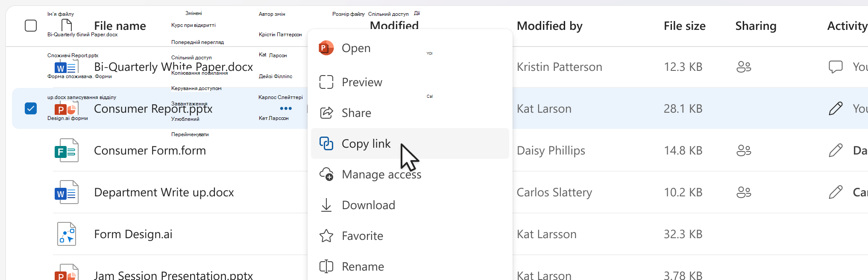
Task: Click the Copy link icon in the menu
Action: coord(326,143)
